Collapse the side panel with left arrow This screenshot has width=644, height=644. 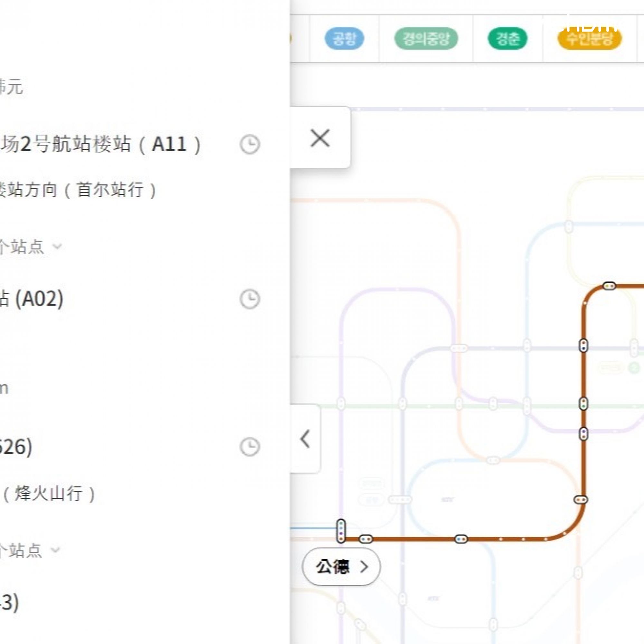(x=305, y=439)
